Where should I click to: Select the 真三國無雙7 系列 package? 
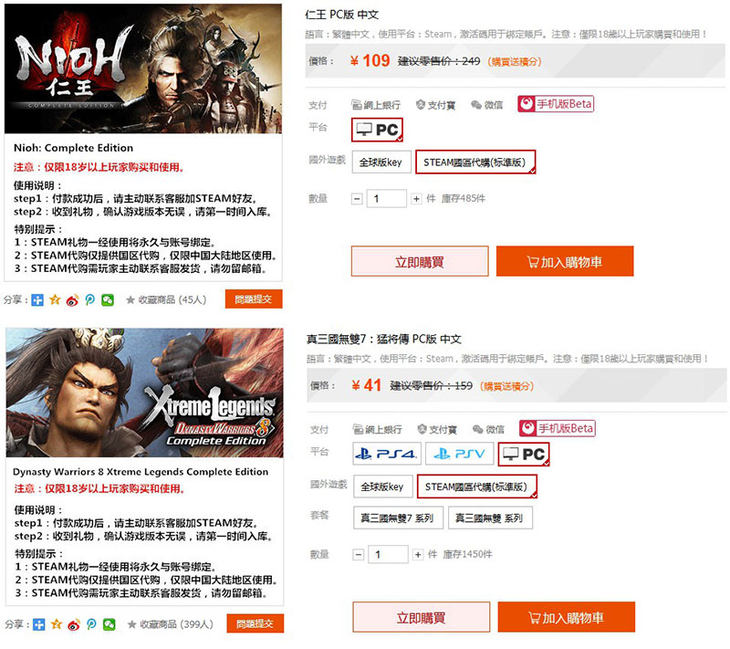coord(398,518)
